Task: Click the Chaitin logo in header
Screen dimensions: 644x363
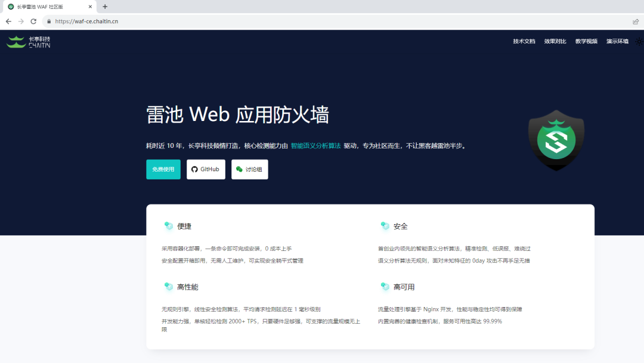Action: [29, 42]
